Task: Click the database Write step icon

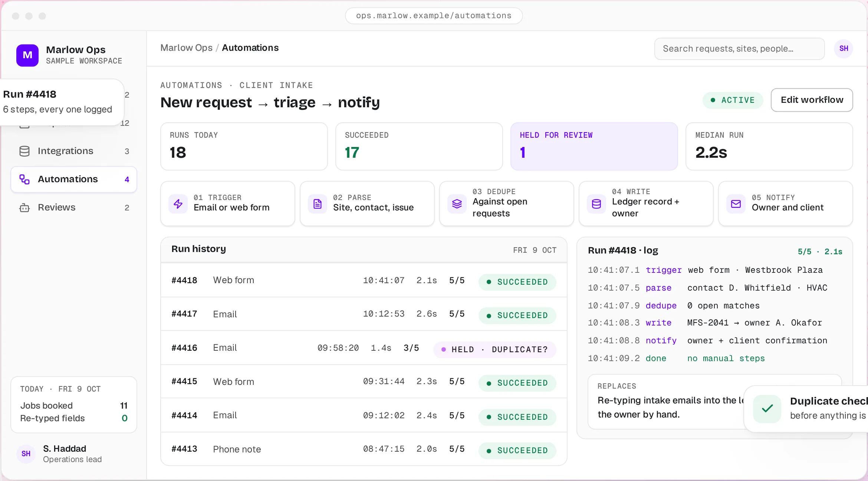Action: click(x=596, y=204)
